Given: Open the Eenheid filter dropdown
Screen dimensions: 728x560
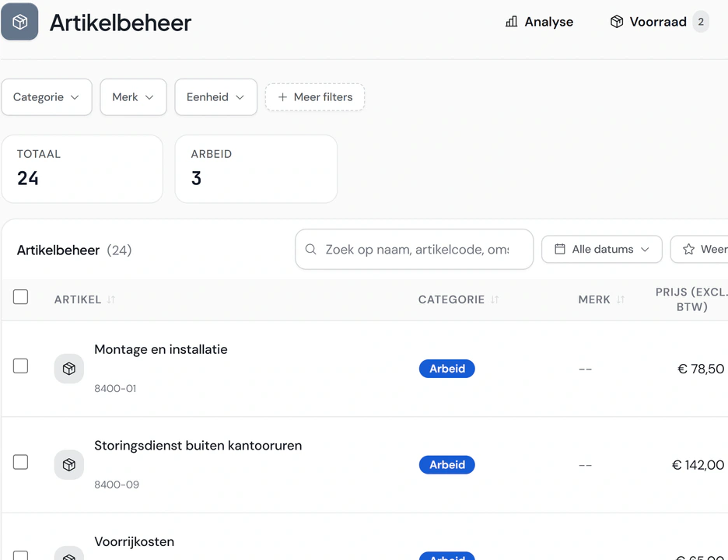Looking at the screenshot, I should (x=216, y=97).
